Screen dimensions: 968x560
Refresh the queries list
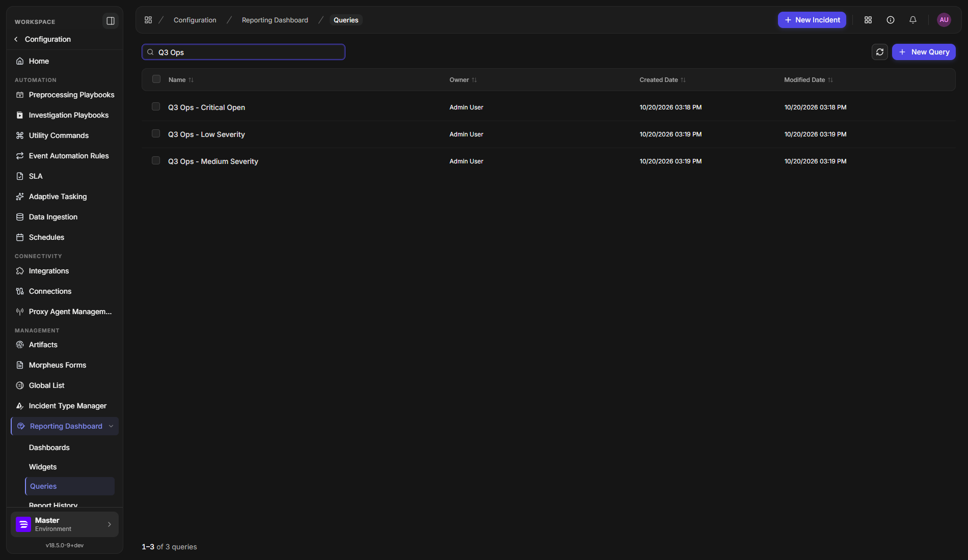pyautogui.click(x=880, y=52)
